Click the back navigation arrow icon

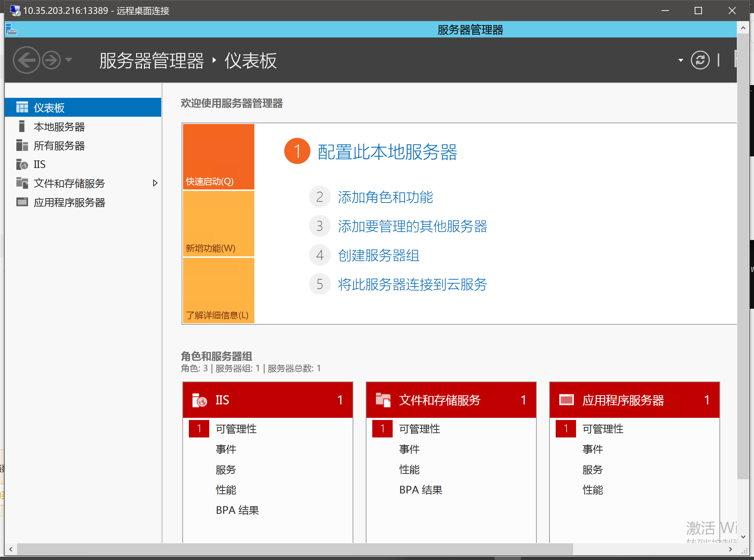pos(26,60)
